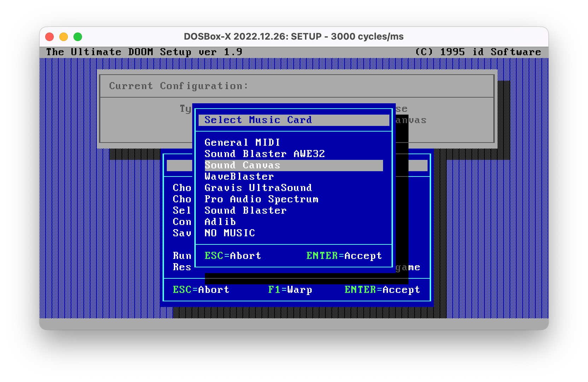The height and width of the screenshot is (382, 588).
Task: Click F1=Warp in main menu footer
Action: coord(290,290)
